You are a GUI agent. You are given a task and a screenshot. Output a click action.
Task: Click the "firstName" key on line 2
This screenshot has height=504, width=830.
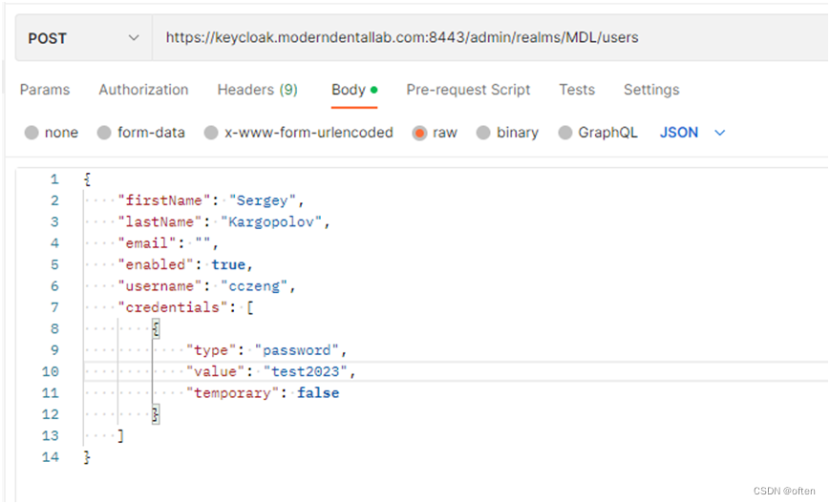(164, 201)
